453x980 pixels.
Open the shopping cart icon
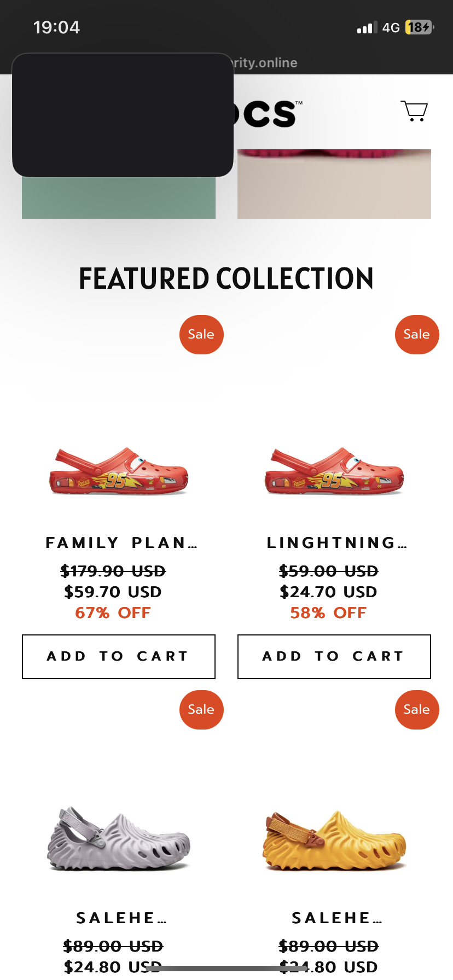[414, 111]
